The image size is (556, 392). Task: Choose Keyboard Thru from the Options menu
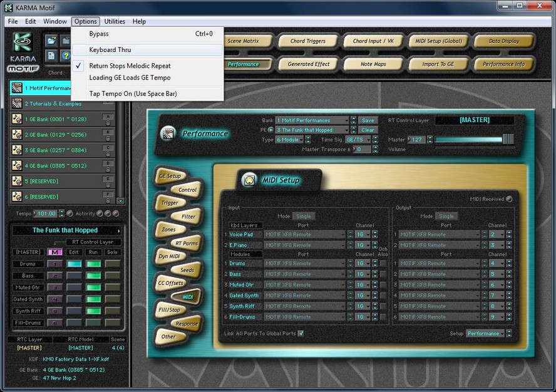pos(110,49)
